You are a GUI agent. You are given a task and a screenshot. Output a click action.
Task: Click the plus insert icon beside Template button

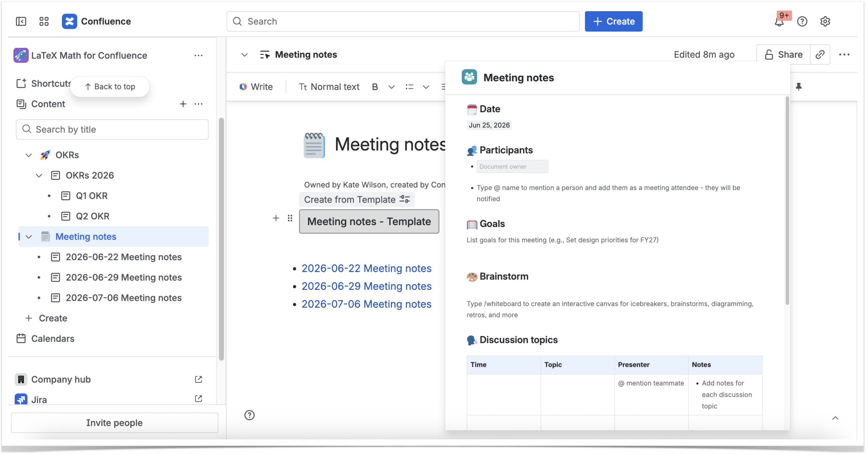click(x=276, y=218)
